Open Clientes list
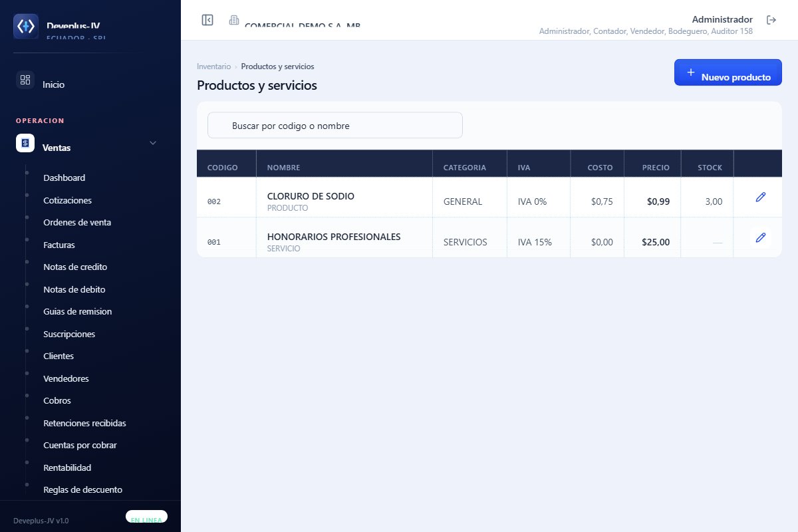The height and width of the screenshot is (532, 798). (59, 356)
